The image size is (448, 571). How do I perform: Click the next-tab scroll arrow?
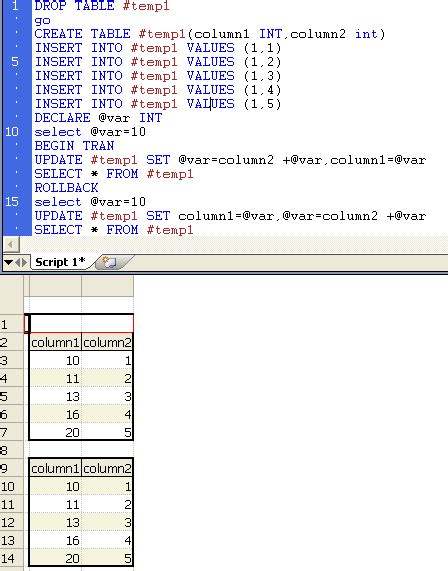(24, 262)
